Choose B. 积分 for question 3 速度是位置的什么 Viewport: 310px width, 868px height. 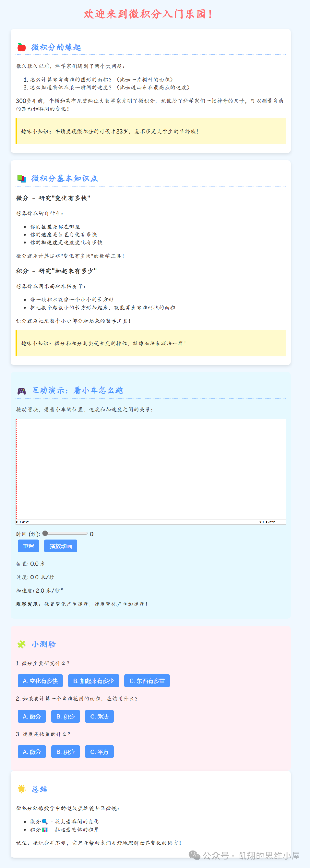65,752
